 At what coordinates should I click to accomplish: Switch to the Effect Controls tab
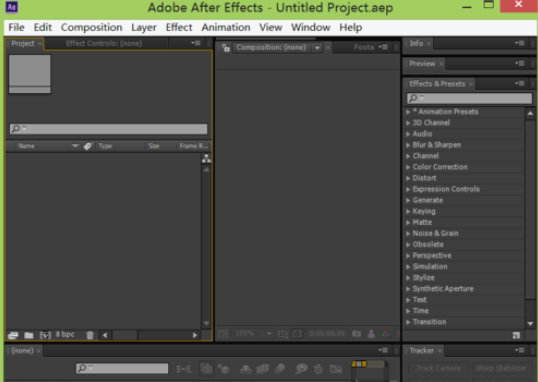click(x=104, y=43)
